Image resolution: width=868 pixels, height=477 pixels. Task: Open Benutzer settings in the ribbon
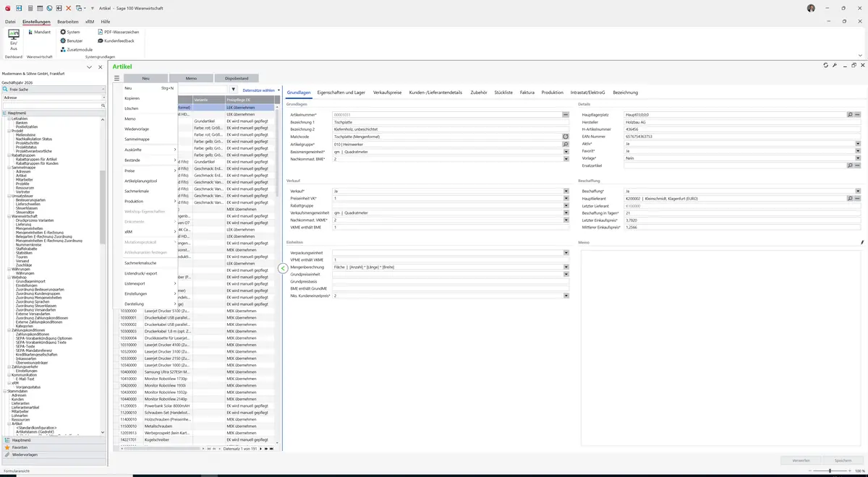click(x=72, y=40)
